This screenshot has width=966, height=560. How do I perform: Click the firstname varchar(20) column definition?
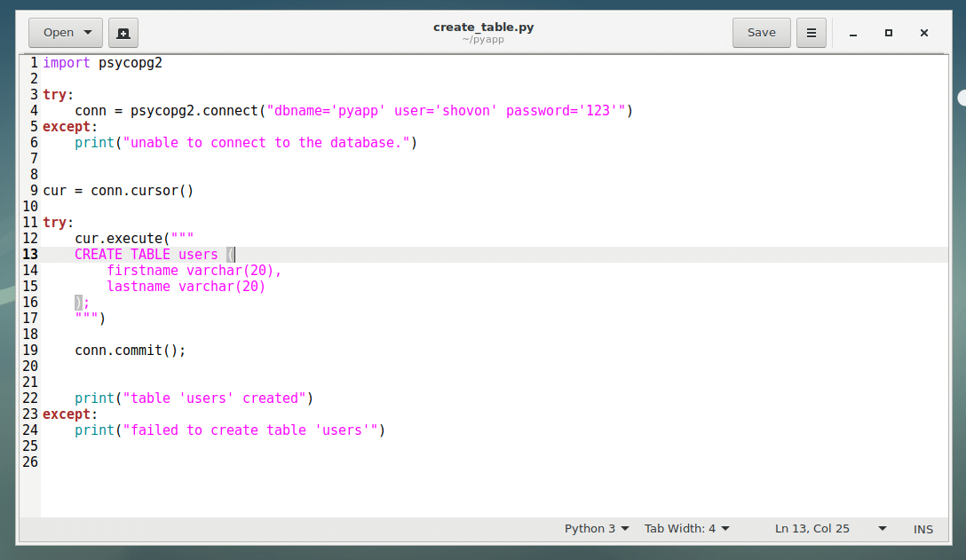pos(193,271)
